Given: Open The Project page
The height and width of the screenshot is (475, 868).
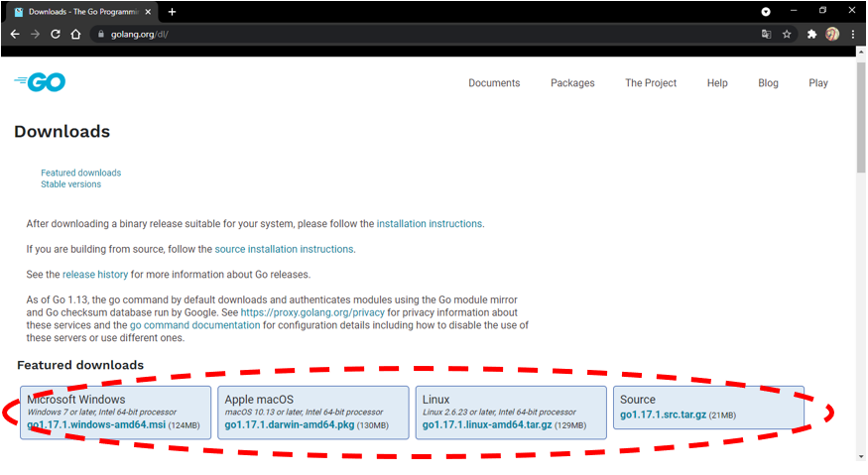Looking at the screenshot, I should (651, 83).
